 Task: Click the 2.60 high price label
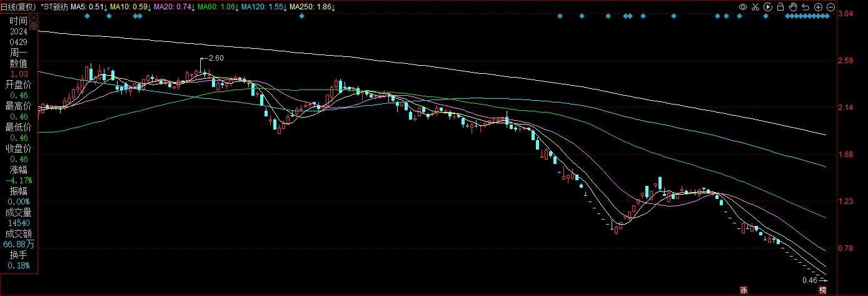(216, 58)
